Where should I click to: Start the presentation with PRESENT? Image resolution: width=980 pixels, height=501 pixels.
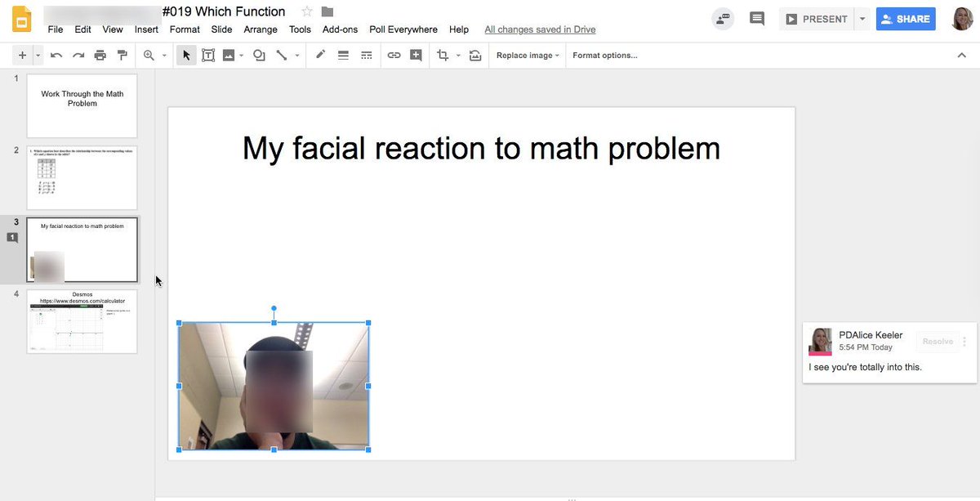click(815, 19)
